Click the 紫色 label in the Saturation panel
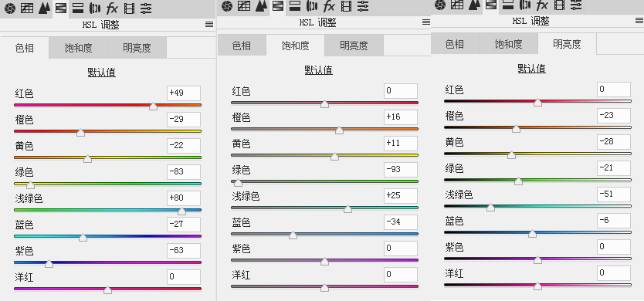The image size is (644, 301). click(241, 249)
